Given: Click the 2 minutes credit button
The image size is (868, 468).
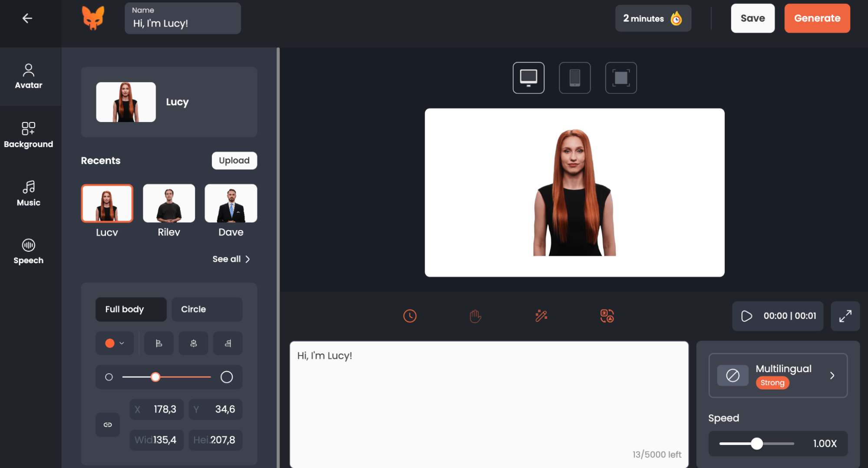Looking at the screenshot, I should coord(653,18).
